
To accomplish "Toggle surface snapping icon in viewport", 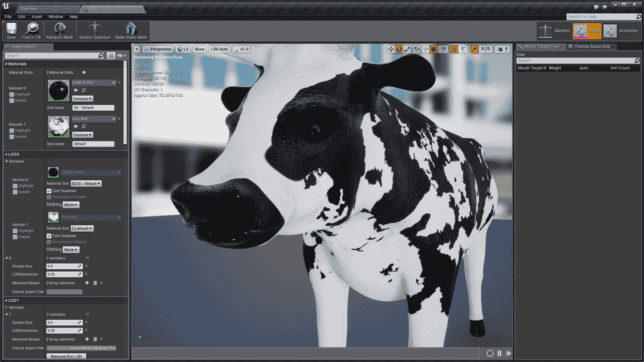I will [x=425, y=49].
